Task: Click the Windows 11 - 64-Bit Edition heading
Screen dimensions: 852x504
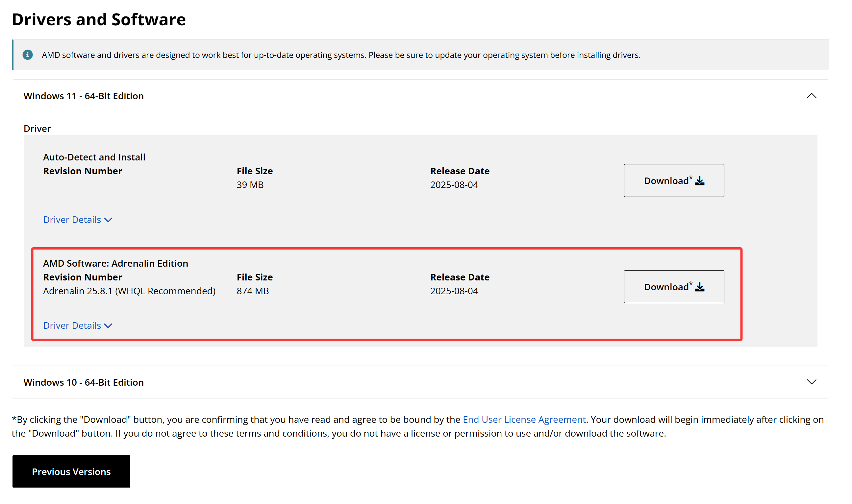Action: (84, 96)
